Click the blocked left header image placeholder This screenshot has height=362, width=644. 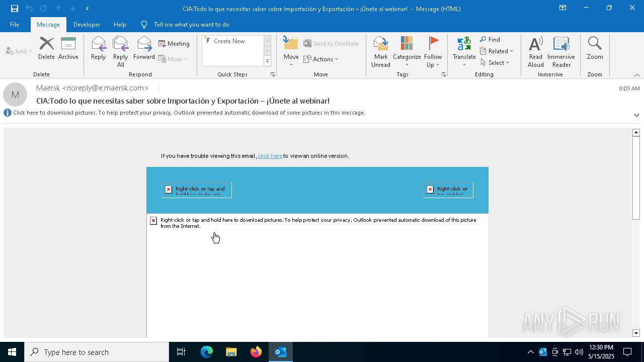coord(197,190)
